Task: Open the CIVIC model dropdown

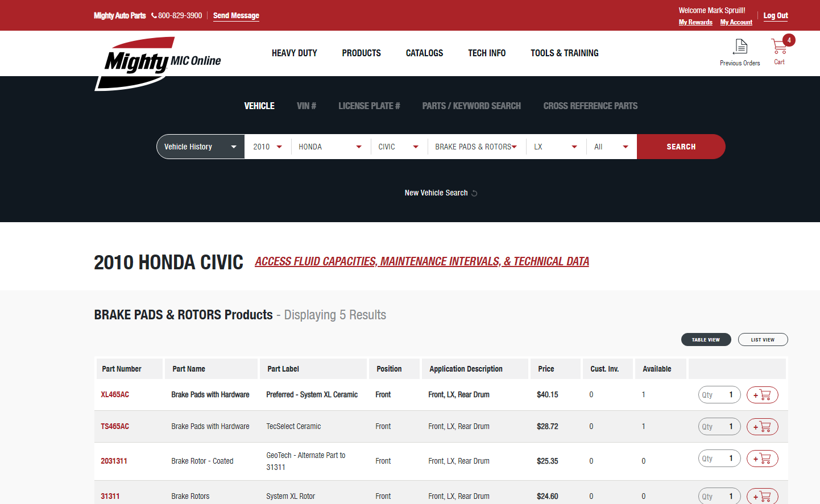Action: pyautogui.click(x=399, y=147)
